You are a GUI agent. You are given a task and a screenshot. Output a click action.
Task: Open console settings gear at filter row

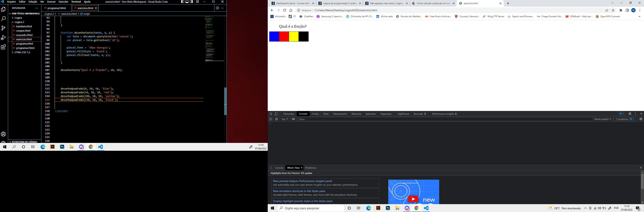point(641,119)
